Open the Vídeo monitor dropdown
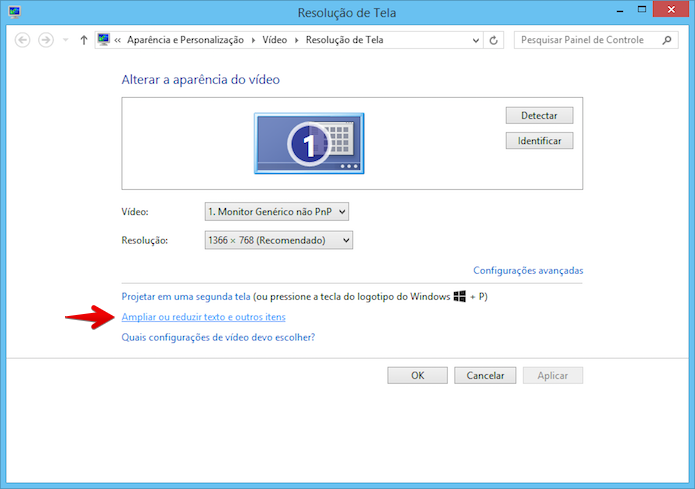695x489 pixels. pyautogui.click(x=277, y=211)
